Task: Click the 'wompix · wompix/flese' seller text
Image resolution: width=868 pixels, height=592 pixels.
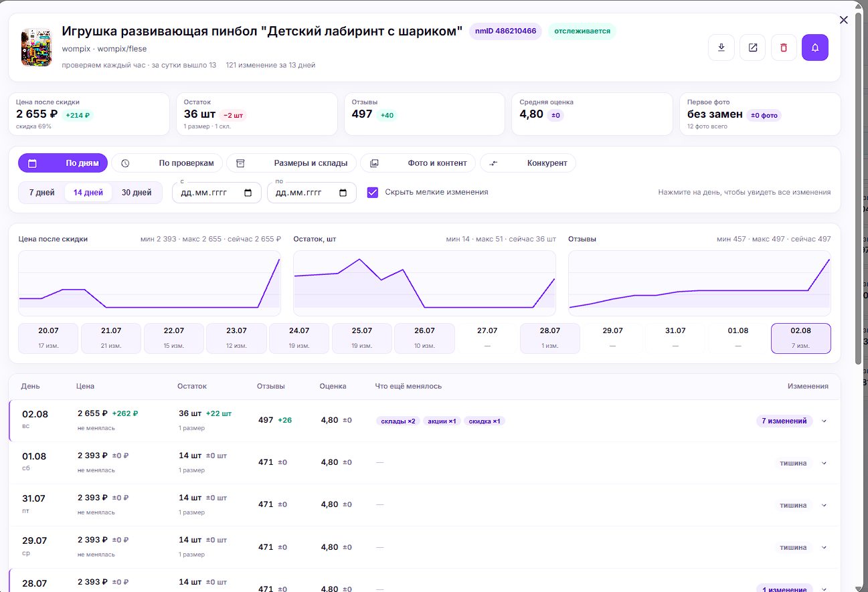Action: coord(104,49)
